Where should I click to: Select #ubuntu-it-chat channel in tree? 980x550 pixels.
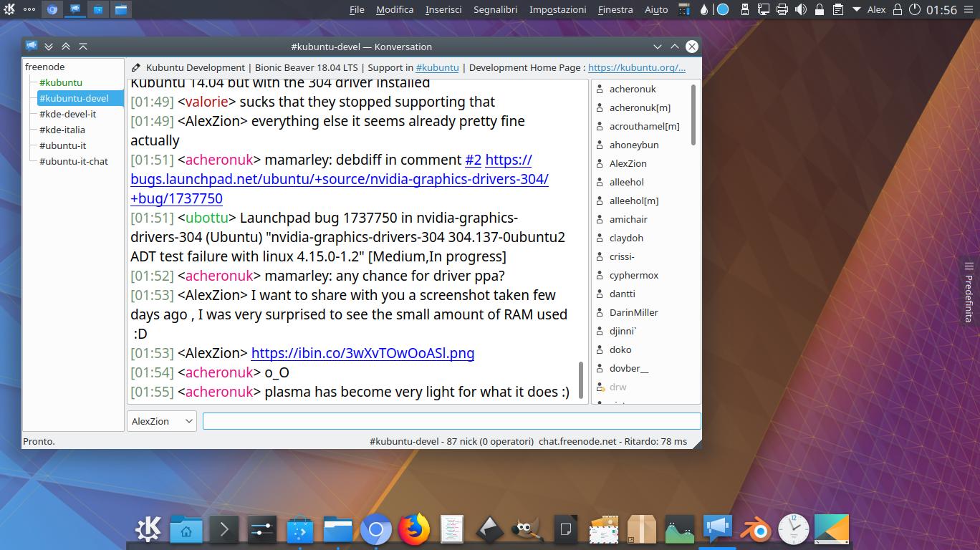click(74, 161)
